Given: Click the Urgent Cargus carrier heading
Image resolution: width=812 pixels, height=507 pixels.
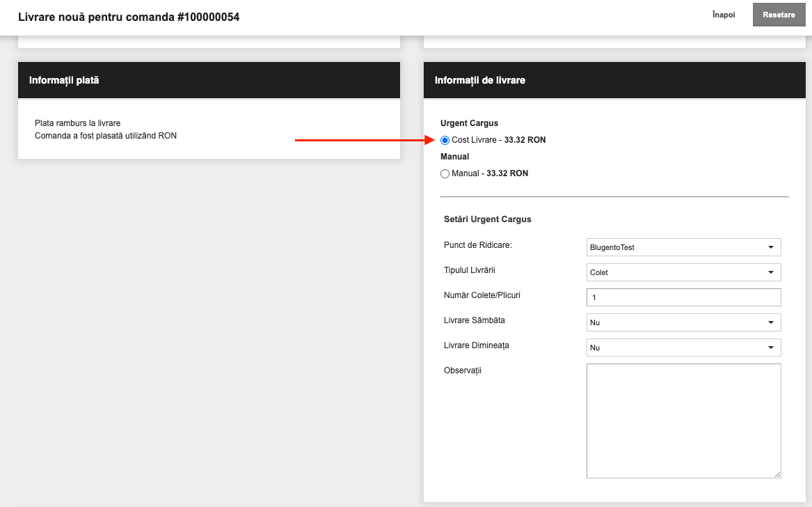Looking at the screenshot, I should click(x=469, y=123).
